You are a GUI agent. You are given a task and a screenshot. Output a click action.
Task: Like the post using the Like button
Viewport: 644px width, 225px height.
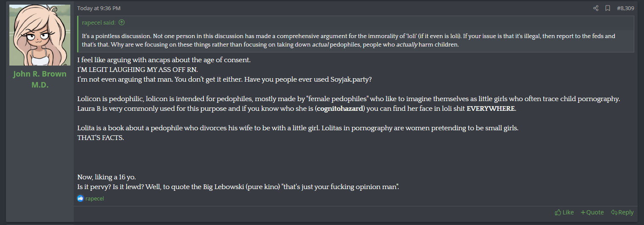[564, 212]
